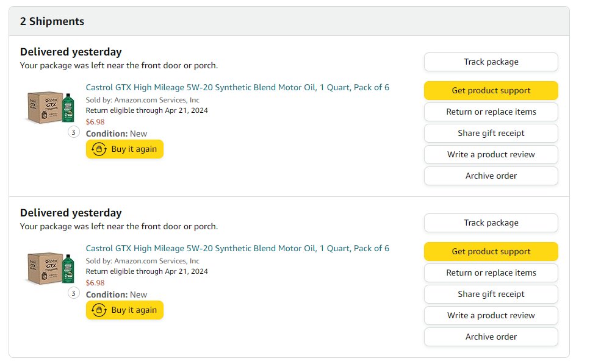This screenshot has width=590, height=364.
Task: Archive order from the second shipment
Action: coord(491,337)
